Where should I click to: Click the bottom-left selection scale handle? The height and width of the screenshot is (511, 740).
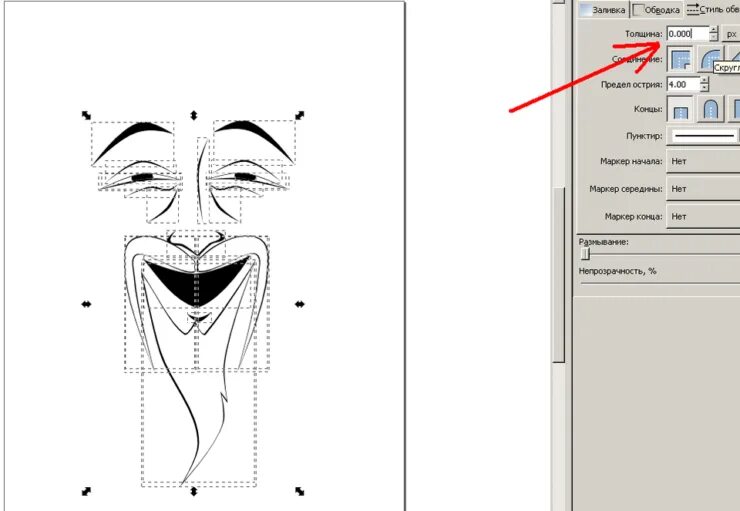(x=86, y=491)
